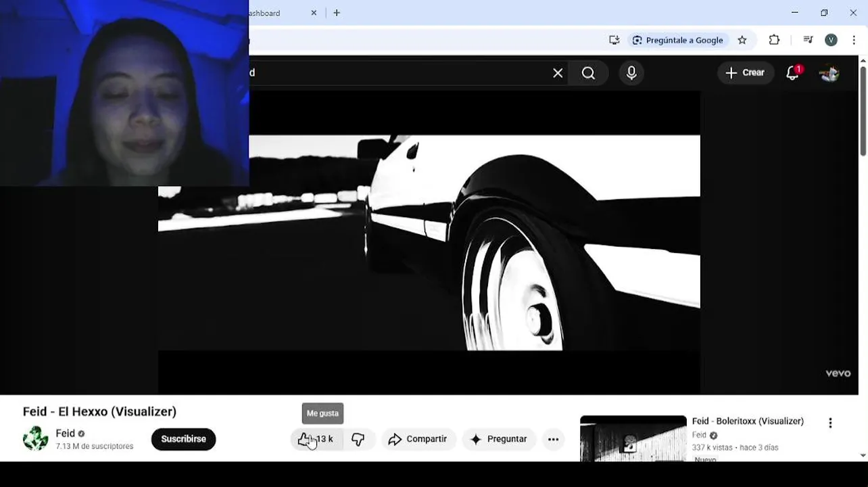
Task: Open options menu for Boleritoxx recommended video
Action: click(830, 423)
